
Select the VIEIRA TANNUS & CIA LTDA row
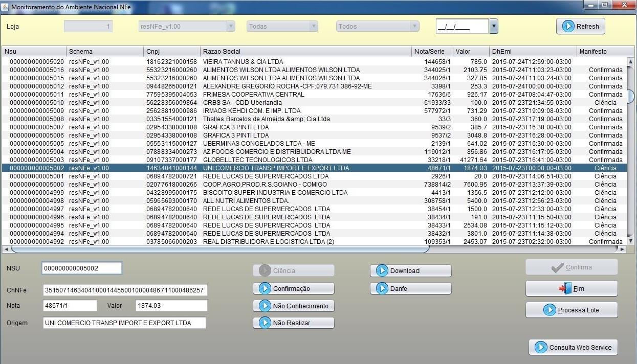pyautogui.click(x=314, y=61)
